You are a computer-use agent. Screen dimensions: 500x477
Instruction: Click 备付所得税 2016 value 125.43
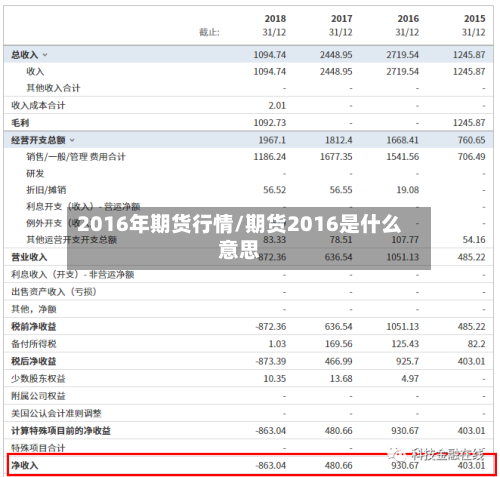[x=405, y=344]
